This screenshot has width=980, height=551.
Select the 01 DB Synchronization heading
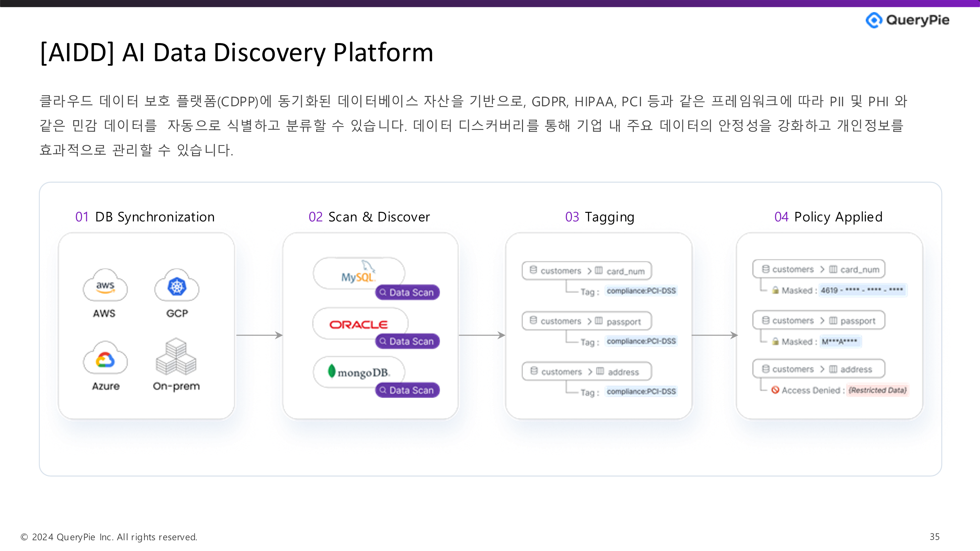[145, 217]
